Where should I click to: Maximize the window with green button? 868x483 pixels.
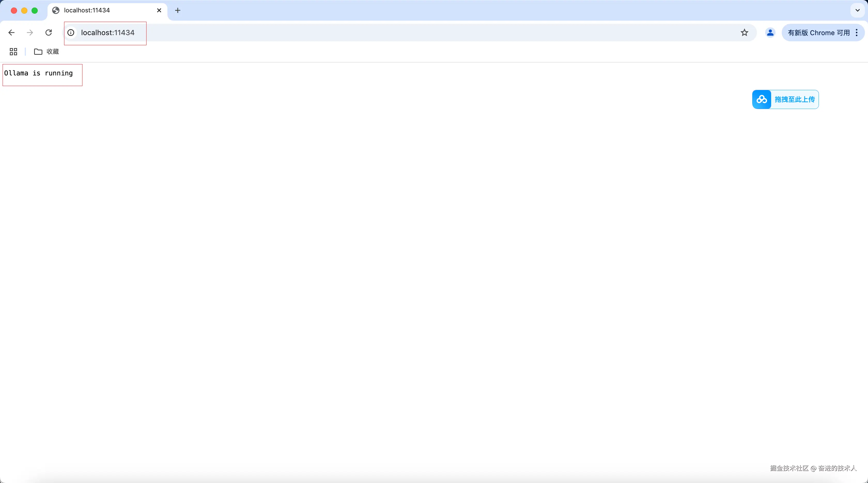coord(35,10)
